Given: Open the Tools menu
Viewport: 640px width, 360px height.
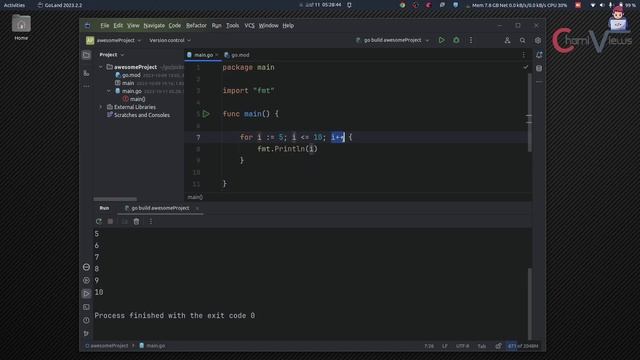Looking at the screenshot, I should 233,25.
